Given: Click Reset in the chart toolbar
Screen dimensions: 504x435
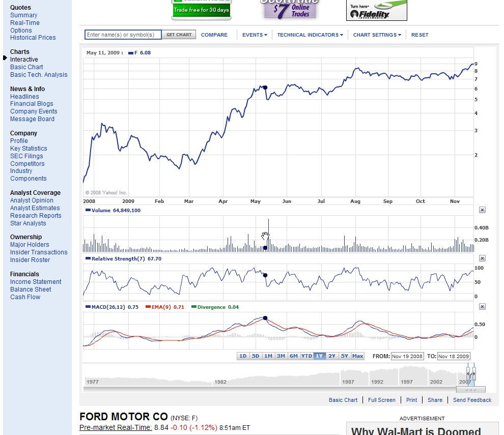Looking at the screenshot, I should 419,35.
